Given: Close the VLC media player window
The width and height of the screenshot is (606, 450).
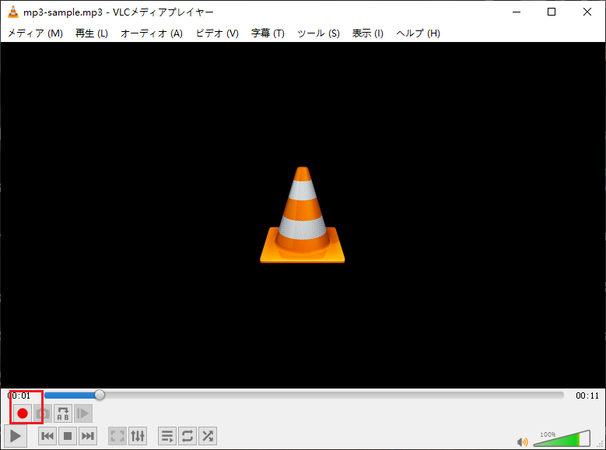Looking at the screenshot, I should coord(587,12).
